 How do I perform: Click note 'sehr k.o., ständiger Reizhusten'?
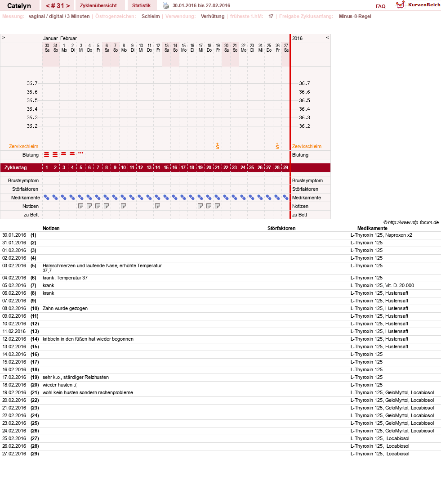[76, 377]
